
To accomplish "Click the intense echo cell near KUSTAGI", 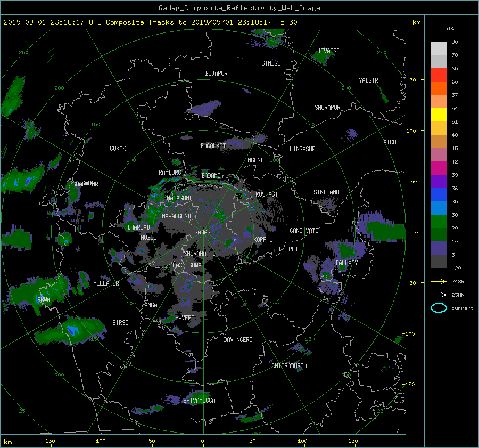I will tap(250, 207).
